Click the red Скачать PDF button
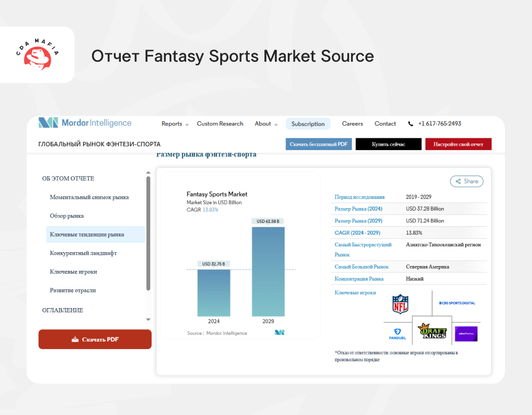Image resolution: width=532 pixels, height=415 pixels. (x=95, y=339)
